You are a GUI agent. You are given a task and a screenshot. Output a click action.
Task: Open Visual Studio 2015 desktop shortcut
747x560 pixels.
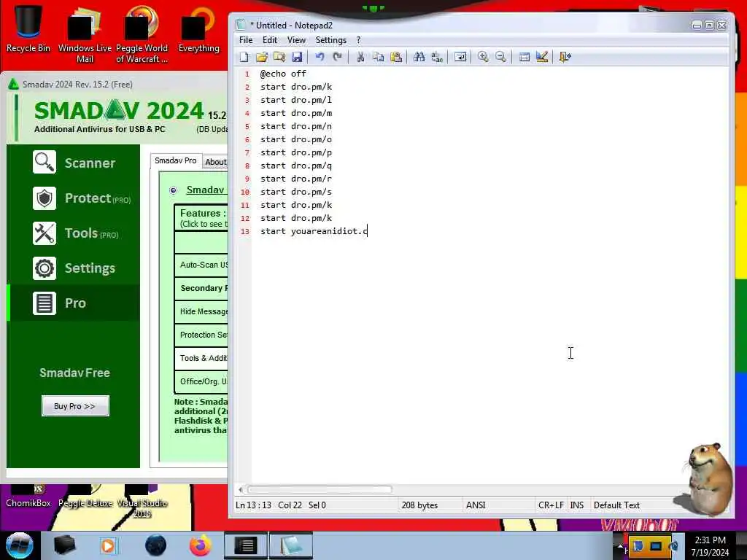pos(142,502)
